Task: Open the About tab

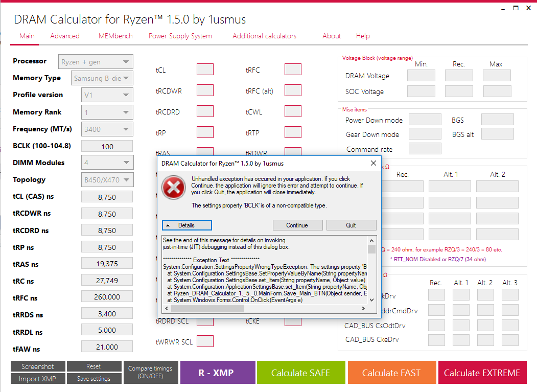Action: (332, 36)
